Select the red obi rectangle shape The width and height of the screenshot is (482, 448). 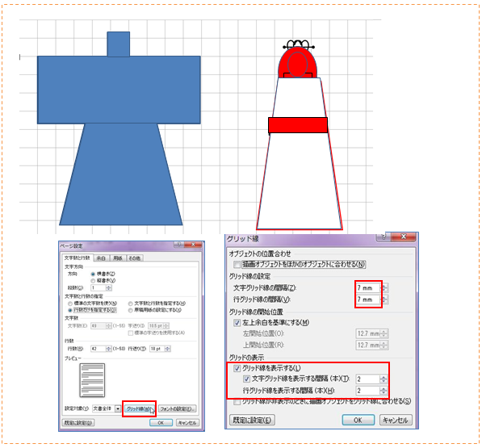298,125
